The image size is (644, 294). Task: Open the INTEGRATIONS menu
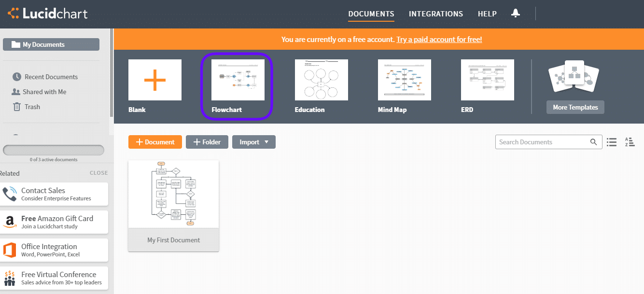pos(435,14)
